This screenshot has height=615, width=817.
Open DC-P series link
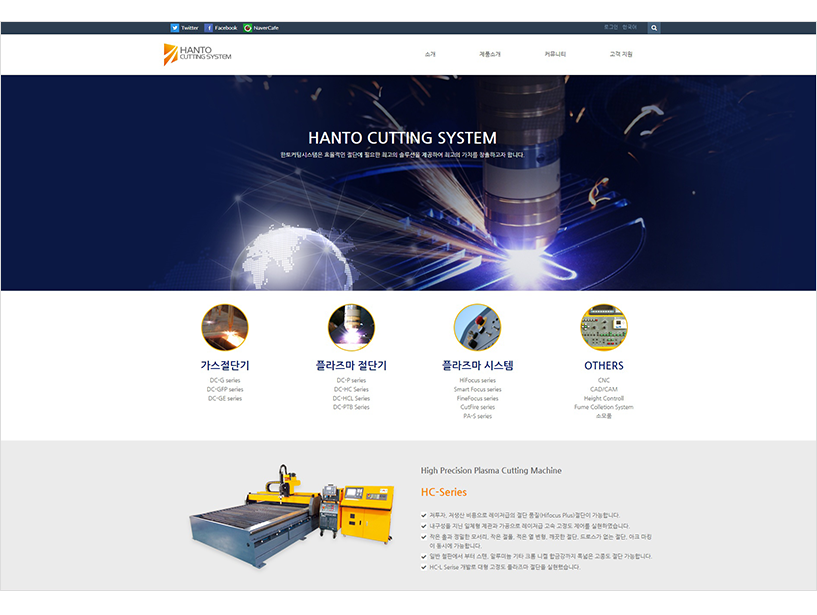pos(351,380)
